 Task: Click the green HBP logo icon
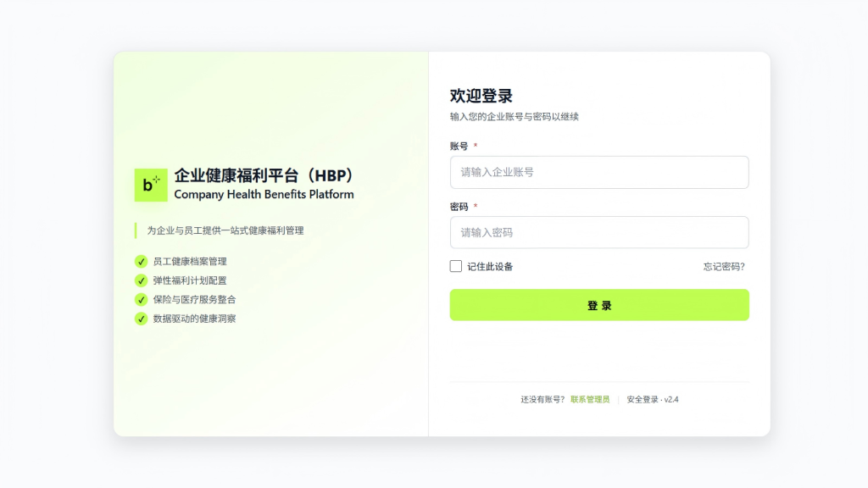coord(151,185)
